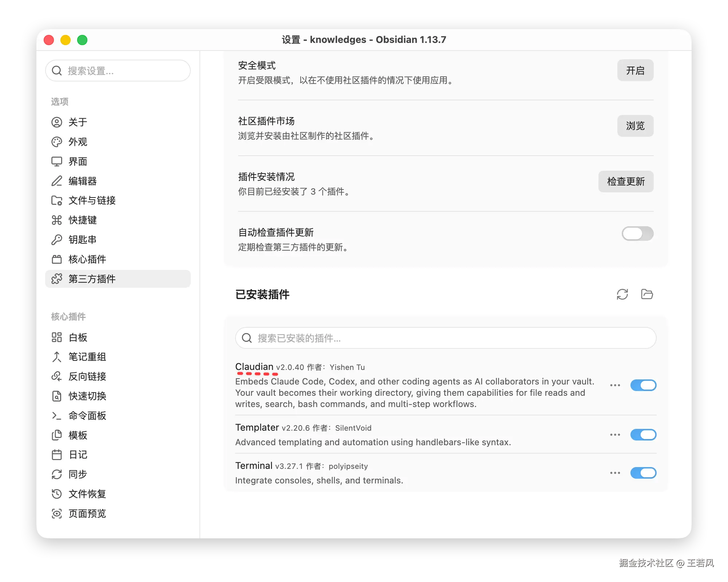Focus the 搜索设置 search field

click(x=118, y=71)
